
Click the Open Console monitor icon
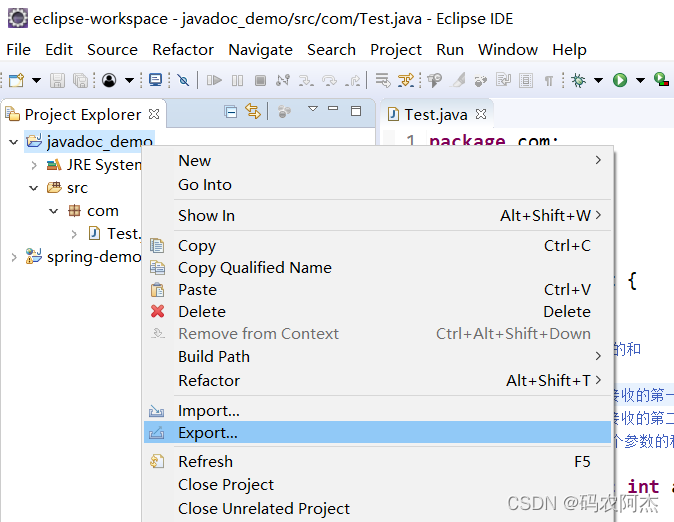tap(156, 80)
